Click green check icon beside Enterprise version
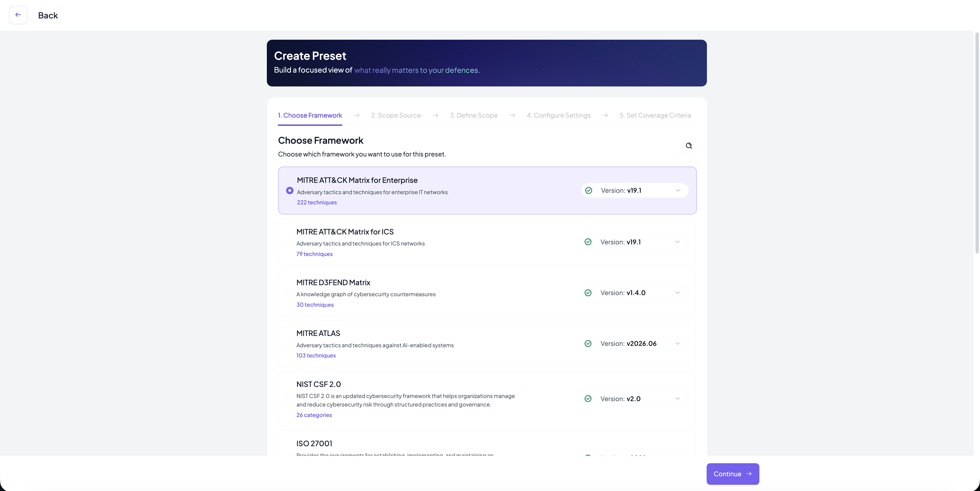980x491 pixels. (588, 191)
